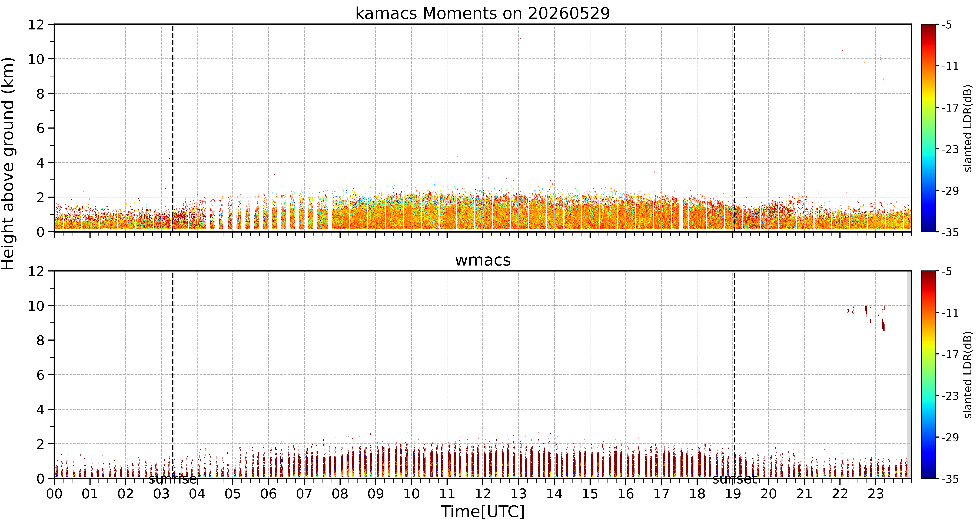Click the '10' height tick of kamacs panel
The image size is (980, 527).
pos(36,59)
